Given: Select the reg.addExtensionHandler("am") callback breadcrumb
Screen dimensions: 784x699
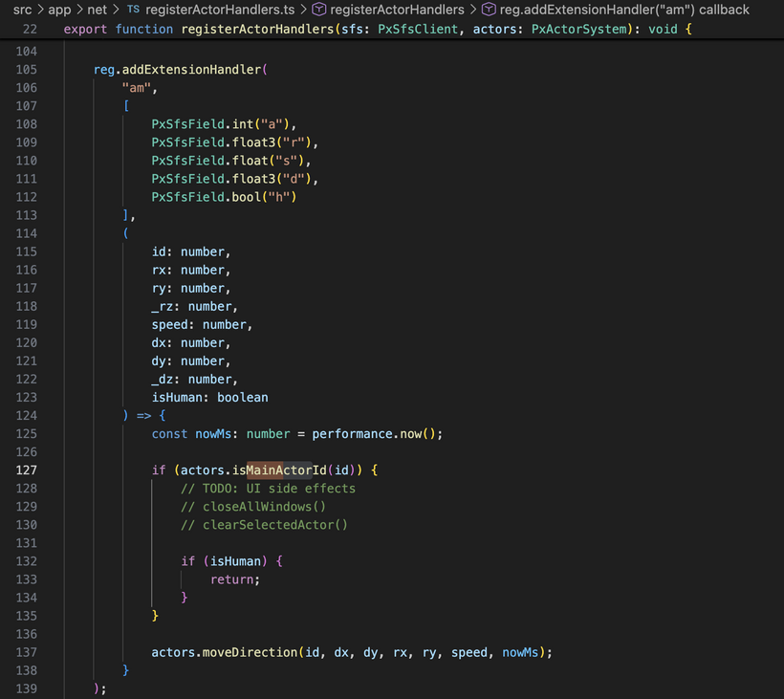Looking at the screenshot, I should point(624,10).
